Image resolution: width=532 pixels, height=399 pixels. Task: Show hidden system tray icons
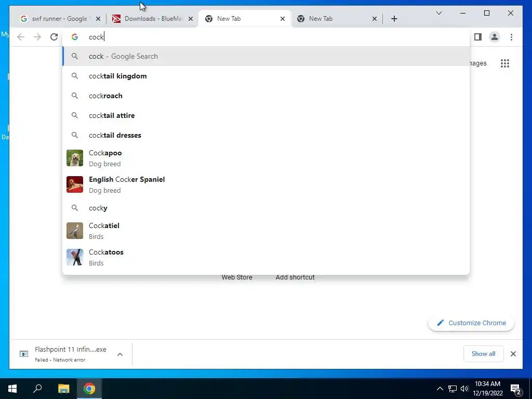pyautogui.click(x=440, y=389)
